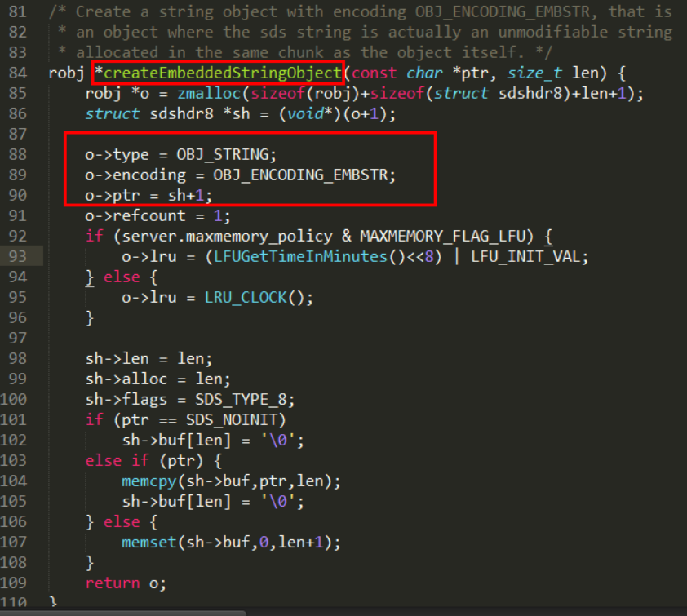Image resolution: width=687 pixels, height=616 pixels.
Task: Click the closing brace before else on line 94
Action: 90,277
